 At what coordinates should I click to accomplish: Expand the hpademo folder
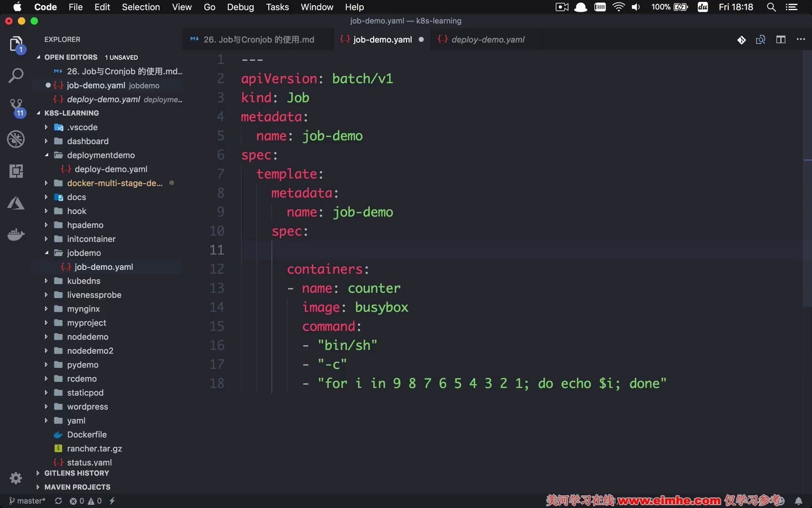point(85,225)
